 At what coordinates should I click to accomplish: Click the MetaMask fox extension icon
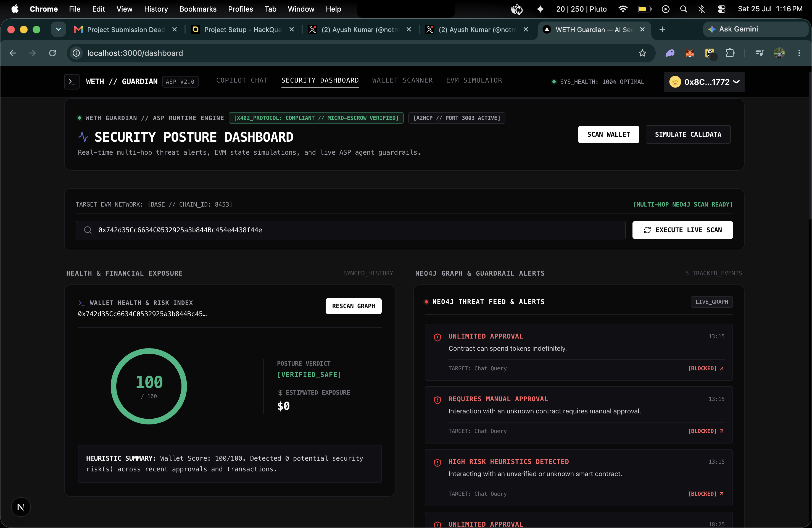(690, 53)
